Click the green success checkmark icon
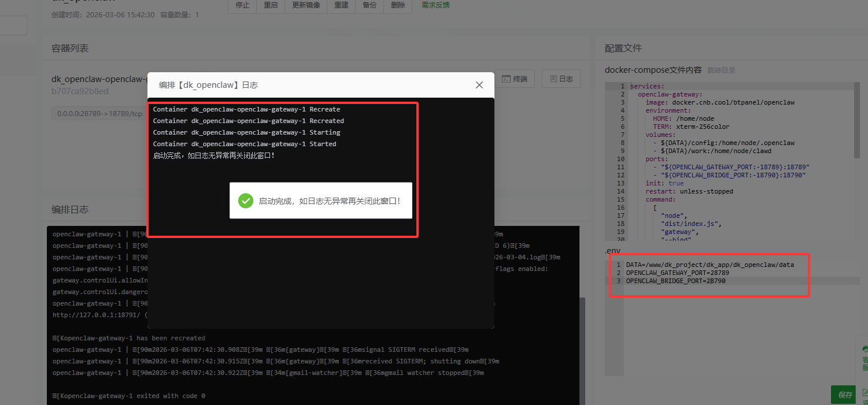The image size is (868, 405). 245,200
